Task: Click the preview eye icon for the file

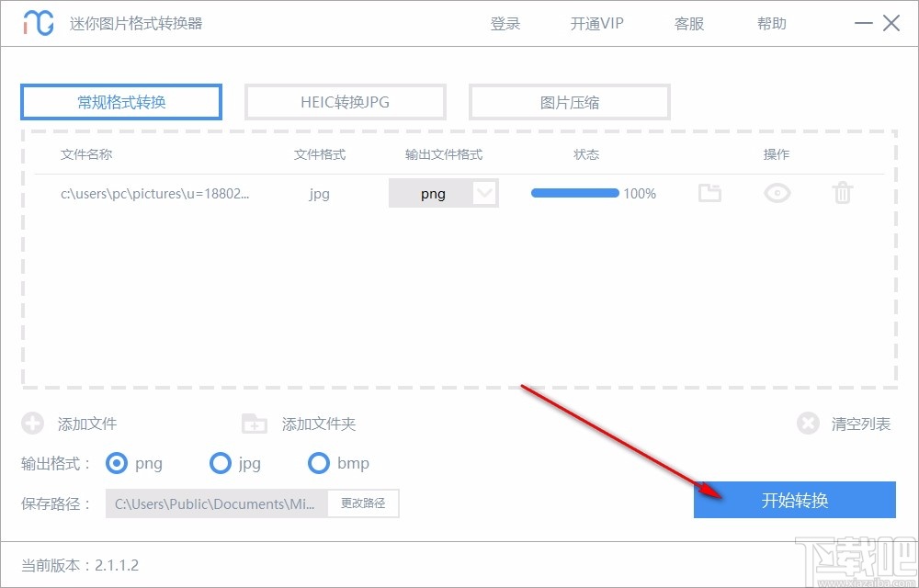Action: (776, 193)
